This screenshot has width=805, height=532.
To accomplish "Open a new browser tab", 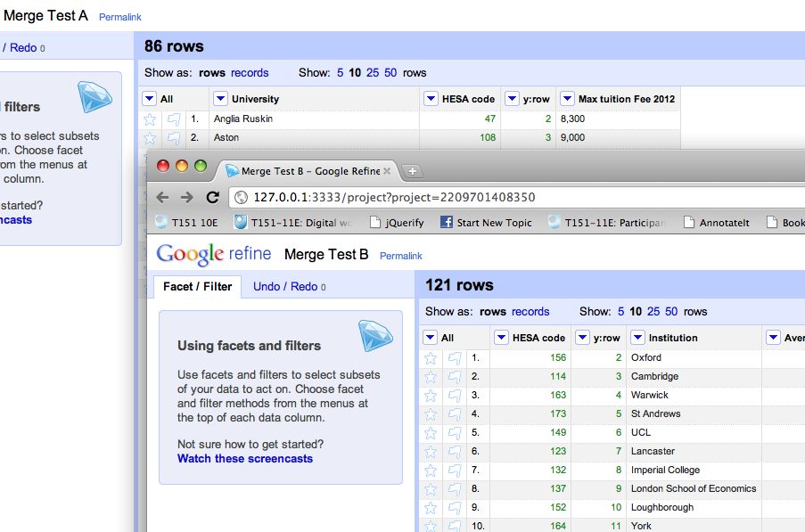I will coord(412,171).
